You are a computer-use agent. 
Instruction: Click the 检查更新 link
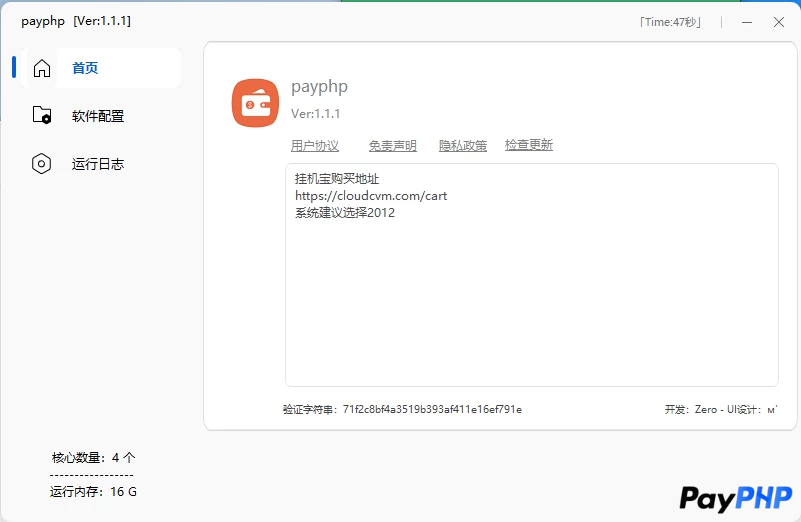[x=529, y=145]
